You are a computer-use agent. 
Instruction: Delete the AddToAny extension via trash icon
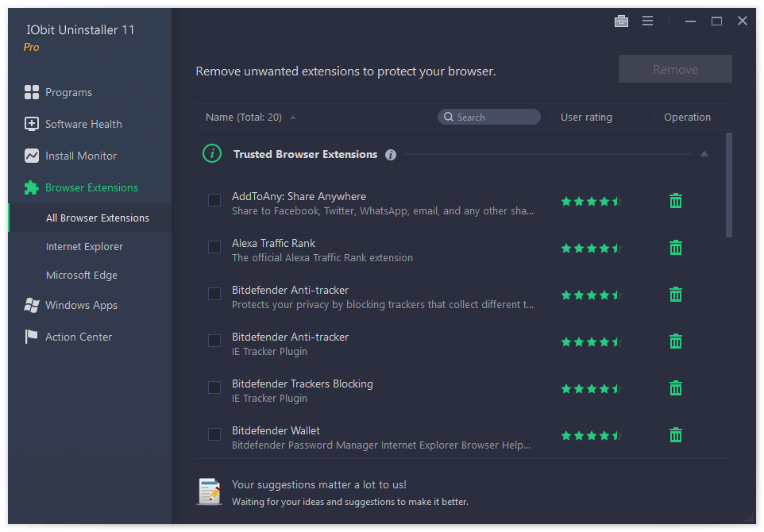[x=675, y=201]
